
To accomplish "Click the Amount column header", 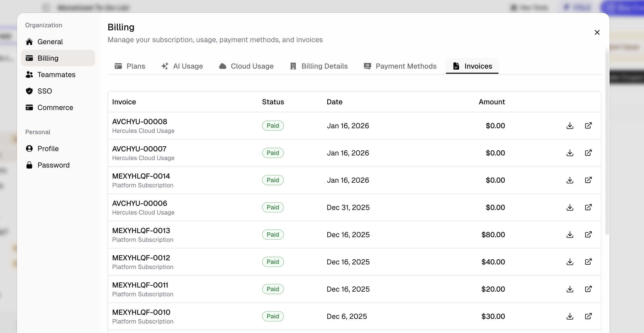I will pyautogui.click(x=492, y=102).
